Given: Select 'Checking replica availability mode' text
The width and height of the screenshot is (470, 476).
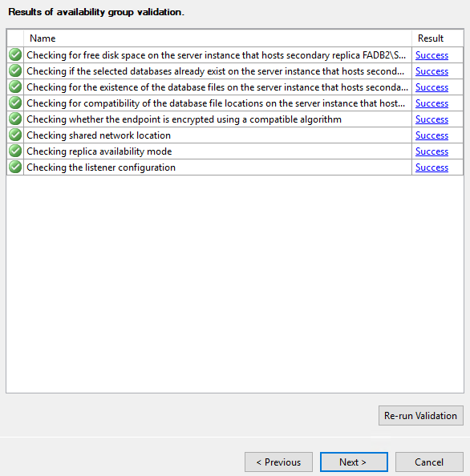Looking at the screenshot, I should pyautogui.click(x=99, y=151).
